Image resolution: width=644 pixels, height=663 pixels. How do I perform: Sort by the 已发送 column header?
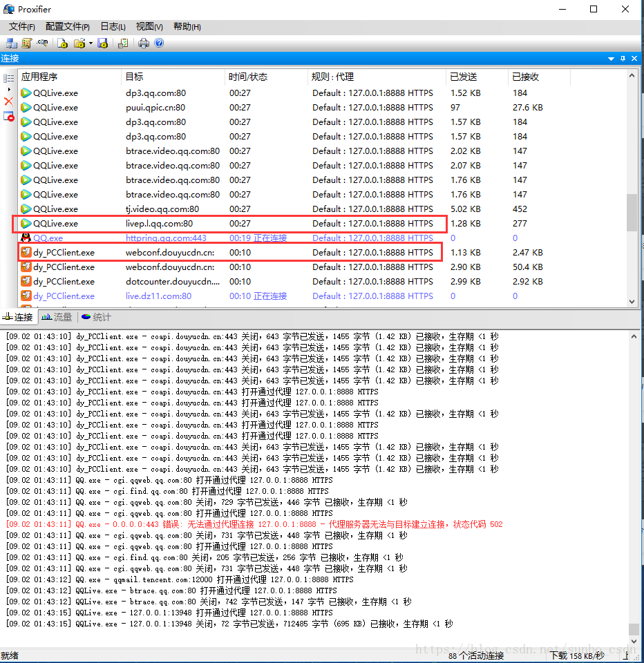point(477,77)
